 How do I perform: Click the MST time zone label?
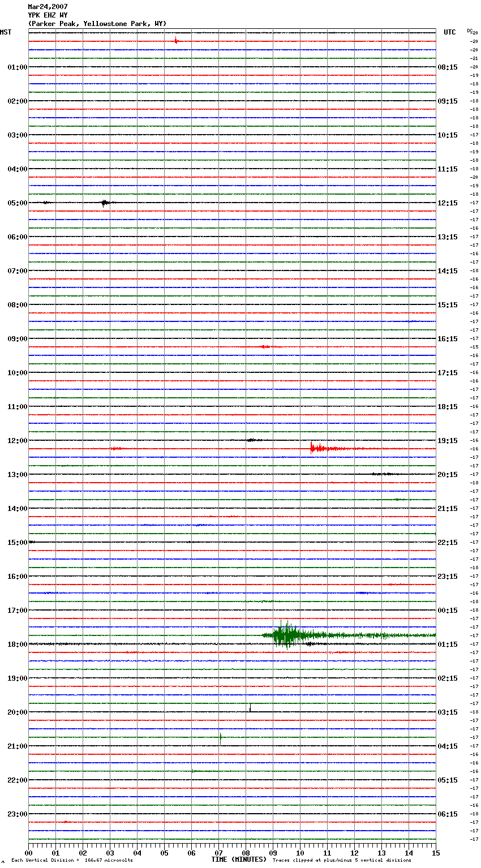tap(6, 32)
